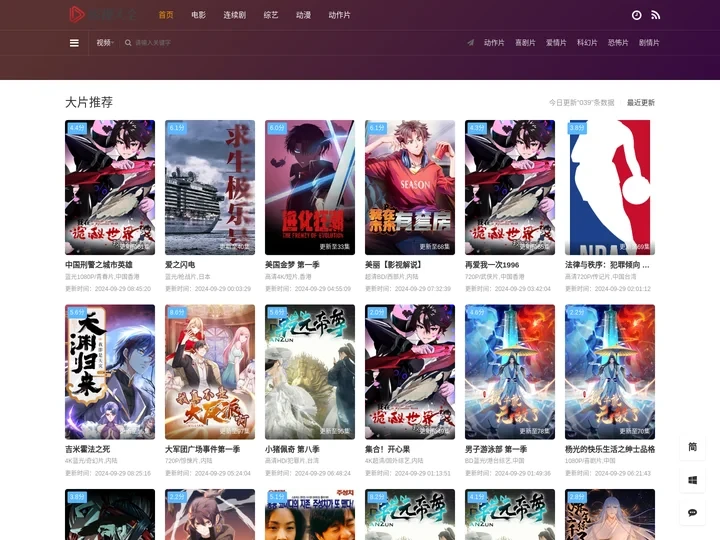Open the cruise ship poster for 爱之闪电
This screenshot has height=540, width=720.
point(210,187)
